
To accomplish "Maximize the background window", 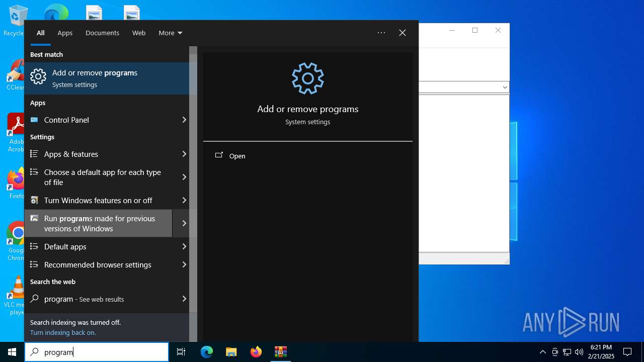I will (x=475, y=30).
